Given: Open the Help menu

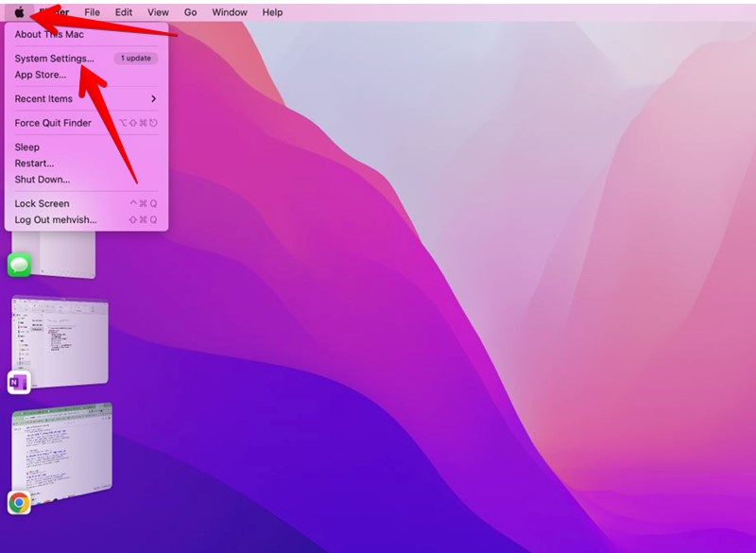Looking at the screenshot, I should coord(271,11).
